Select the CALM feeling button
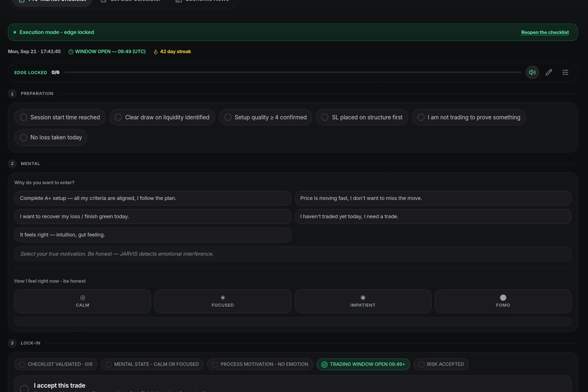 point(83,301)
